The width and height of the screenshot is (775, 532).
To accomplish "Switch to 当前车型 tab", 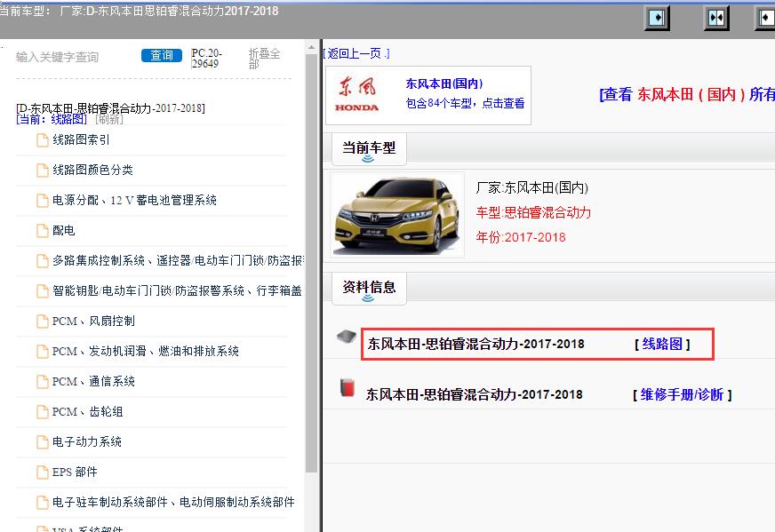I will [x=369, y=148].
